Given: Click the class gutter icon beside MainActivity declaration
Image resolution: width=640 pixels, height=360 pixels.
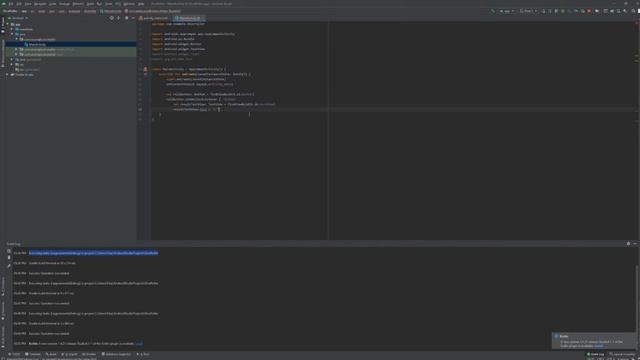Looking at the screenshot, I should click(145, 69).
